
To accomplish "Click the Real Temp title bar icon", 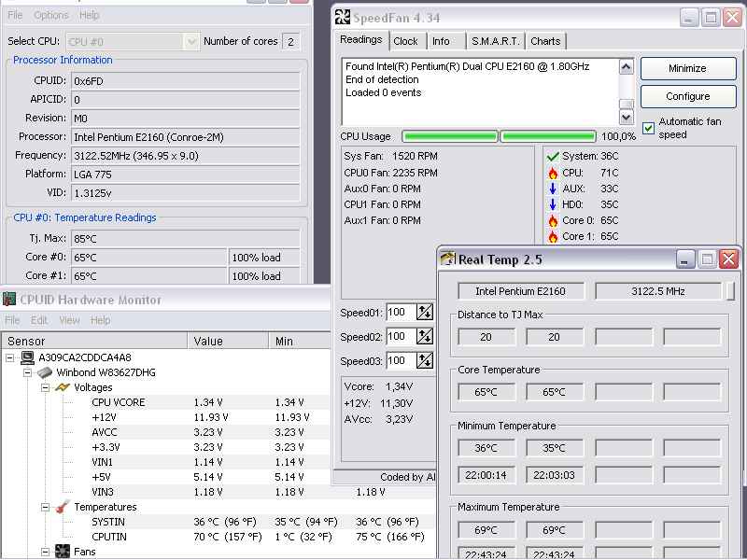I will click(x=448, y=259).
